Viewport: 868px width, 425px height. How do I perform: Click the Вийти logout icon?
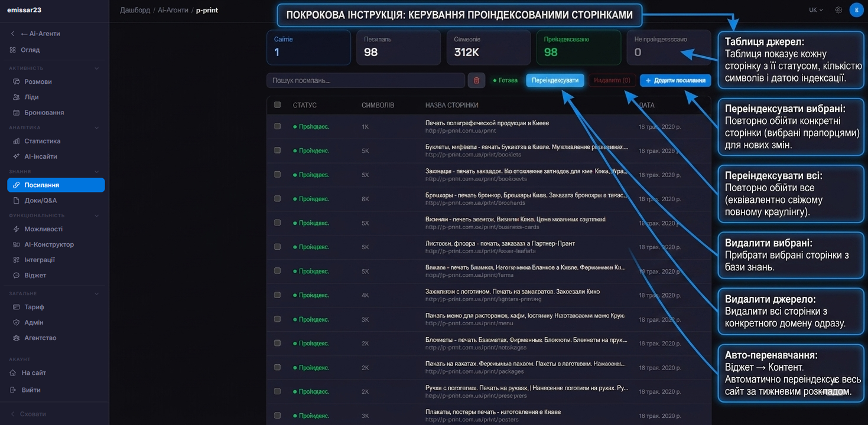point(13,390)
